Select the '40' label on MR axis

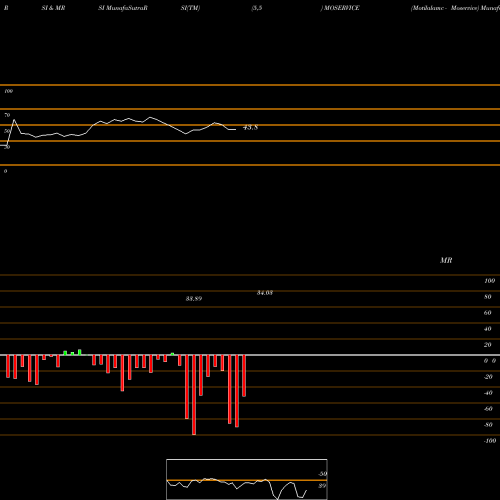point(488,329)
